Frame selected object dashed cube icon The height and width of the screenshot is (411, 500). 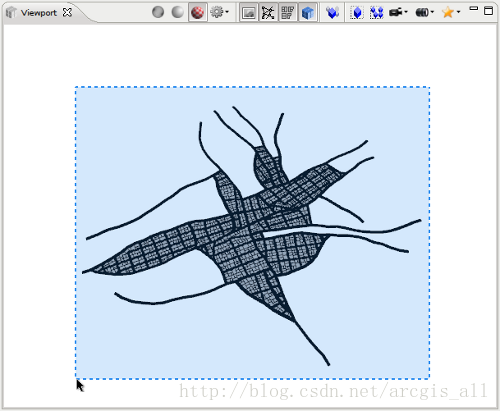coord(357,13)
